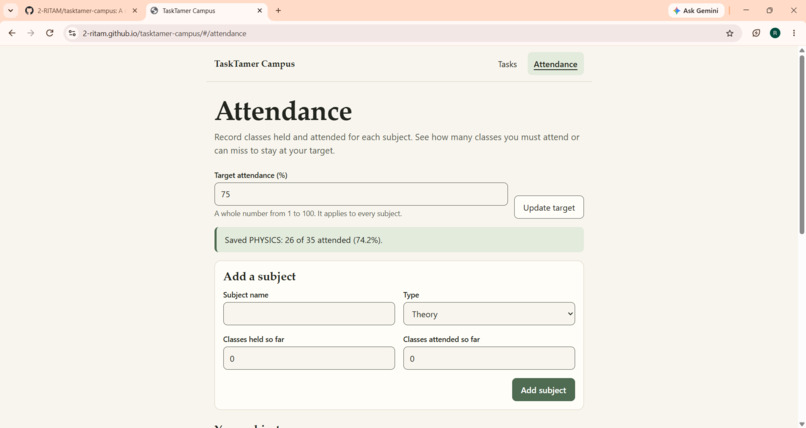Click the Add subject button
This screenshot has width=806, height=428.
pyautogui.click(x=543, y=389)
